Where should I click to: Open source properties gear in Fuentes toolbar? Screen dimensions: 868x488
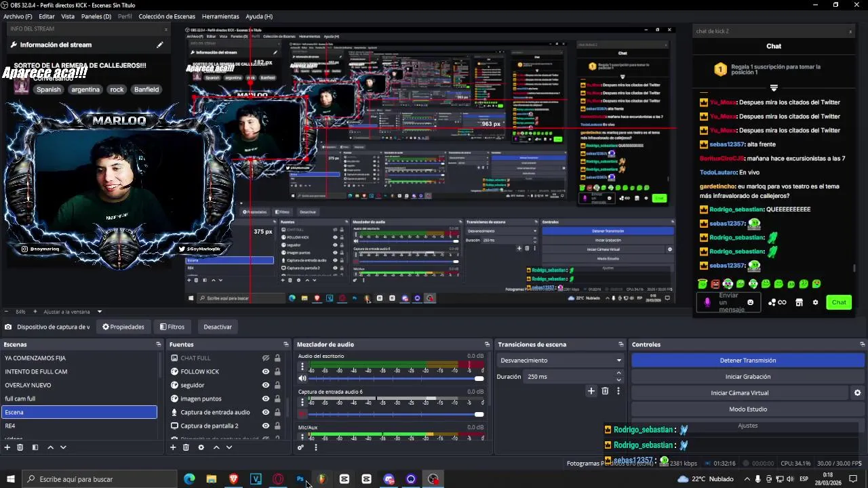[201, 447]
